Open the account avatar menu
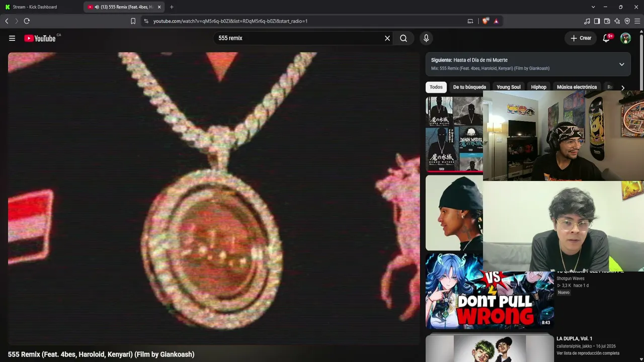Viewport: 644px width, 362px height. 625,38
